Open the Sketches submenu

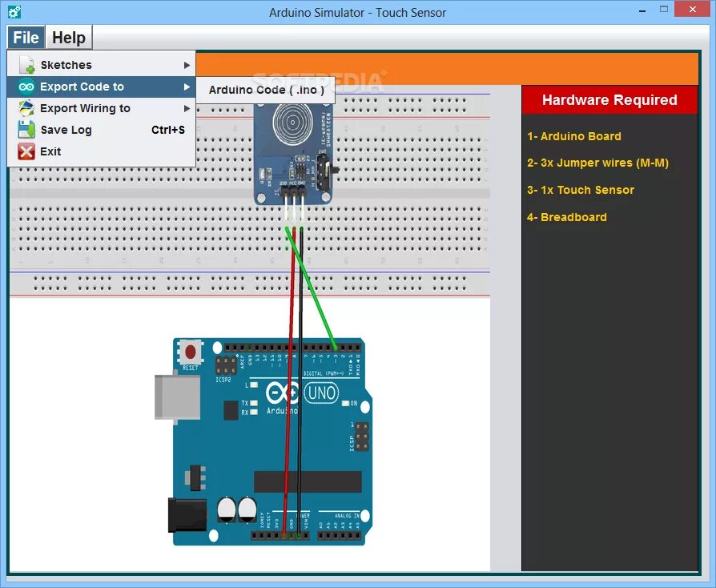click(x=102, y=65)
